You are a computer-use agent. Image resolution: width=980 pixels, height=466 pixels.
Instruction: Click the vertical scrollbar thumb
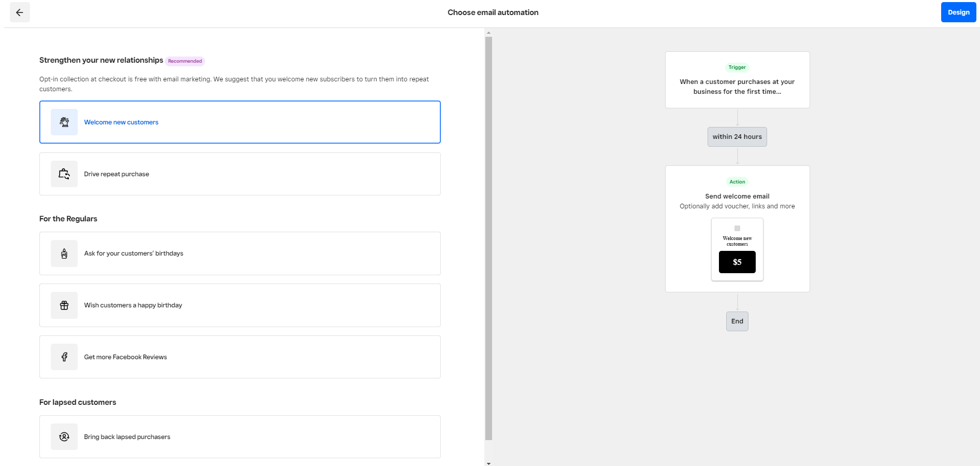pos(488,238)
